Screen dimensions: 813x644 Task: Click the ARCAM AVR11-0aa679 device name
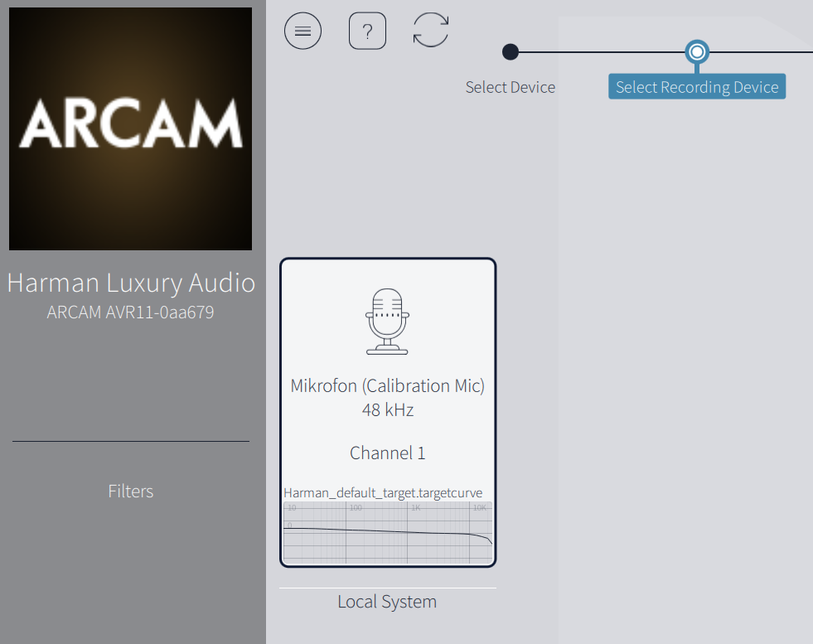(x=131, y=312)
